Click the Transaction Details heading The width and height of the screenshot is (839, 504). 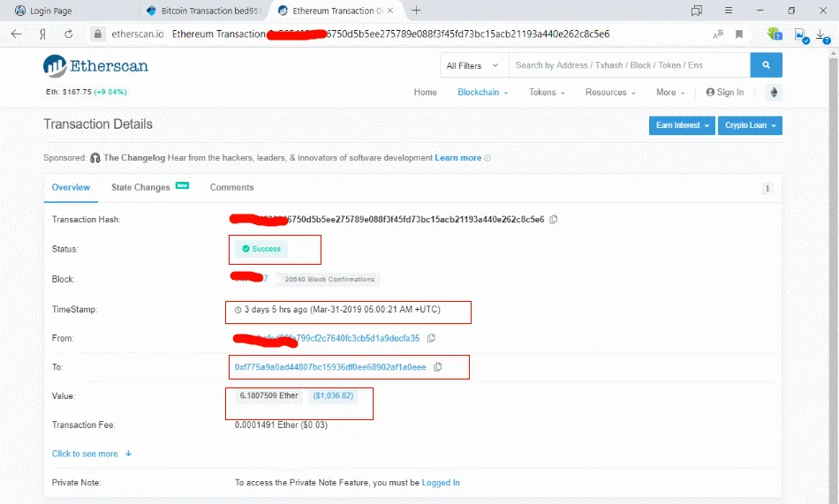tap(98, 124)
